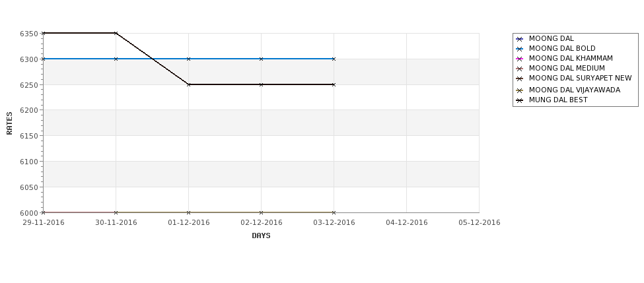Click the black line endpoint at 03-12-2016
The height and width of the screenshot is (283, 644).
pos(334,84)
